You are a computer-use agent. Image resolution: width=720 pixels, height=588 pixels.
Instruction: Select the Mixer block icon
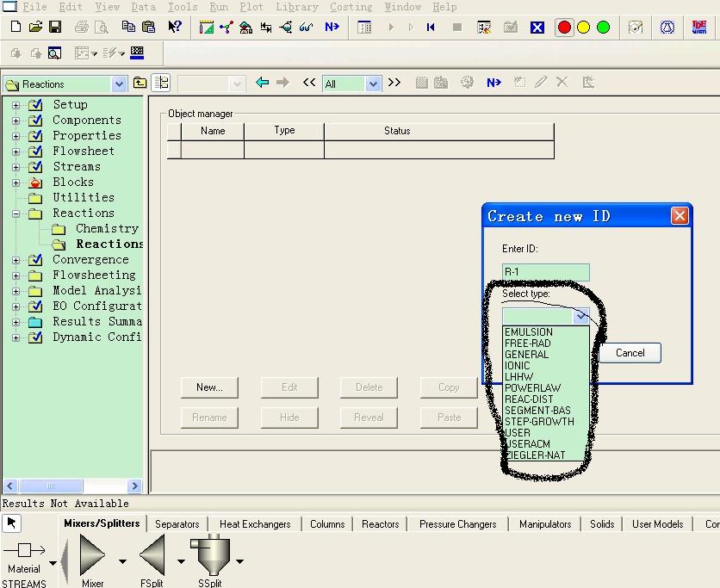(x=92, y=555)
